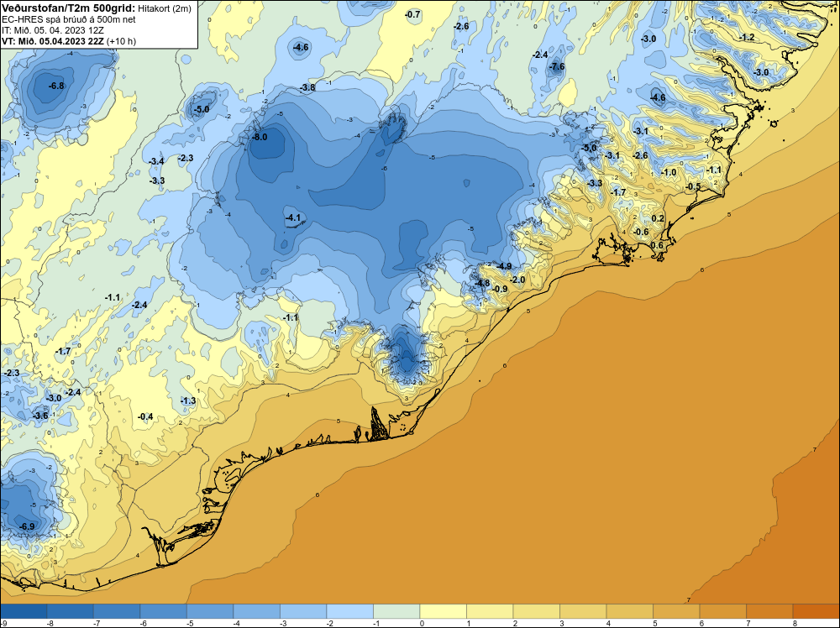840x628 pixels.
Task: Click the -1.0 temperature value
Action: tap(669, 172)
